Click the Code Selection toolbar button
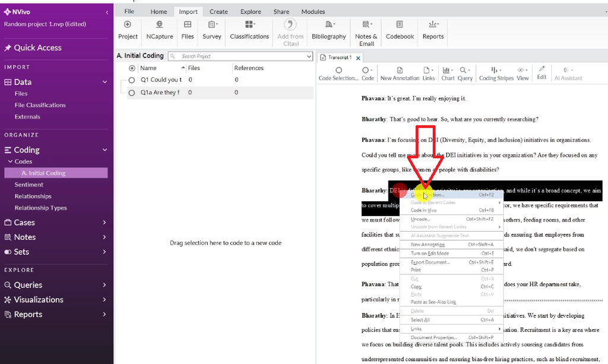 (x=338, y=74)
